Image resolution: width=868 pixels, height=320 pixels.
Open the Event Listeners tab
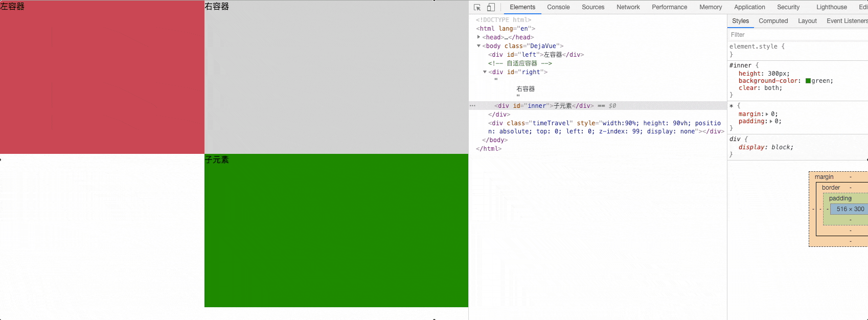pos(847,21)
